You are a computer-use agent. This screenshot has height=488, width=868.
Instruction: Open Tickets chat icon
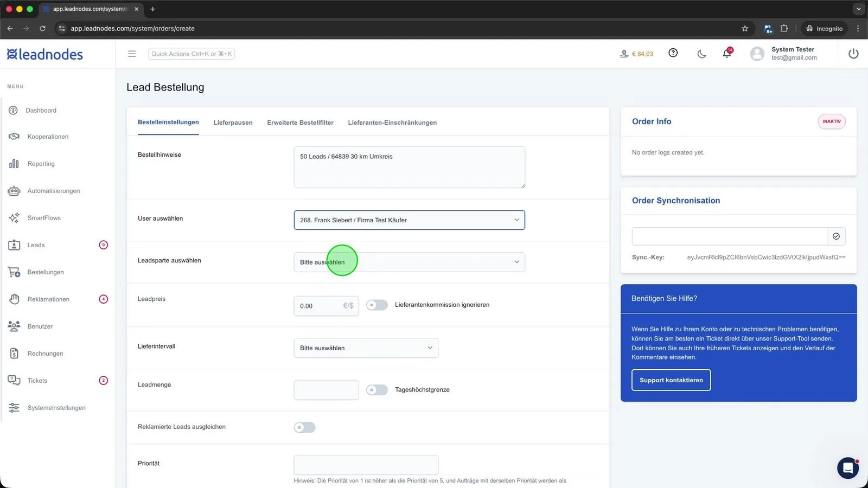coord(14,381)
